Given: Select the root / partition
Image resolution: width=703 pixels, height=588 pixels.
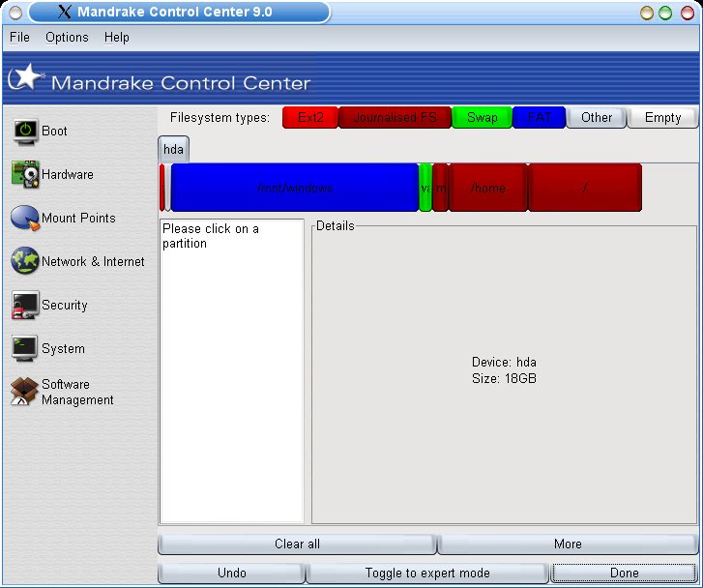Looking at the screenshot, I should pyautogui.click(x=585, y=188).
